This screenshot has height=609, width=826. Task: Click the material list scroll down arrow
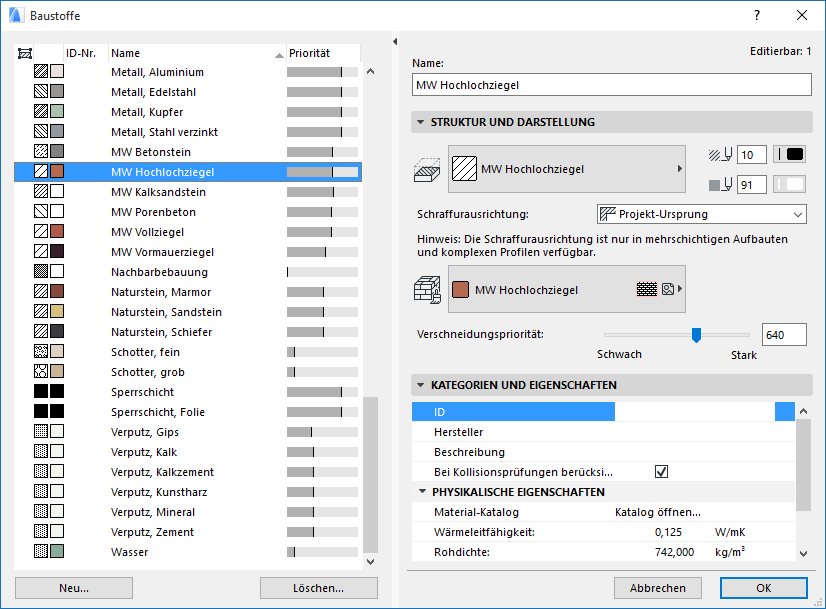pos(370,562)
